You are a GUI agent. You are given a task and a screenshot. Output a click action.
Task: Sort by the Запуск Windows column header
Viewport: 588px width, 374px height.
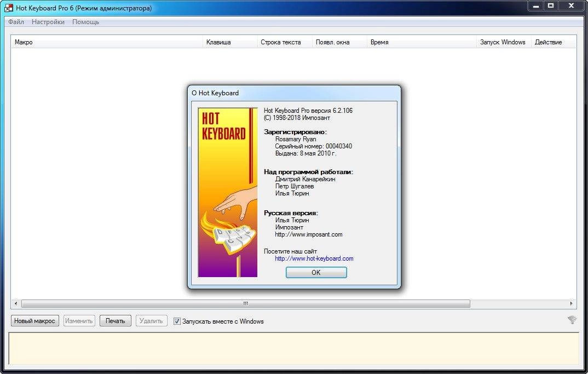tap(504, 42)
